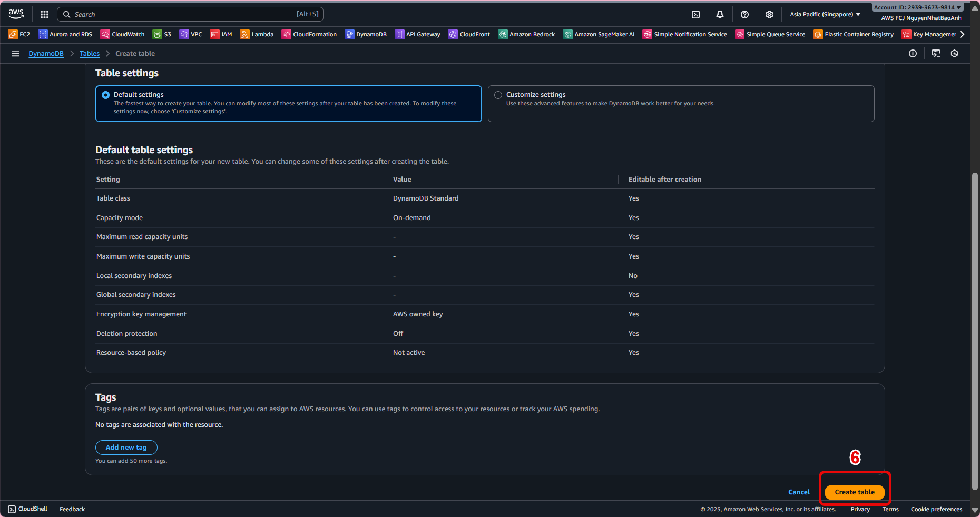
Task: Click Editable after creation column header
Action: (665, 180)
